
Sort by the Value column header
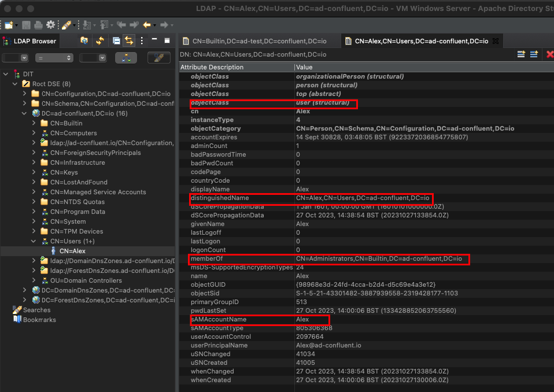pyautogui.click(x=424, y=67)
